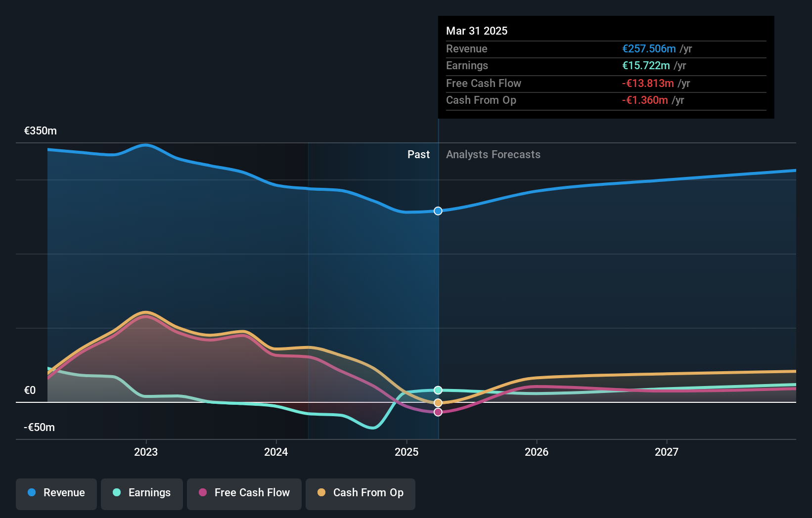Click the 2026 x-axis label
This screenshot has height=518, width=812.
537,452
